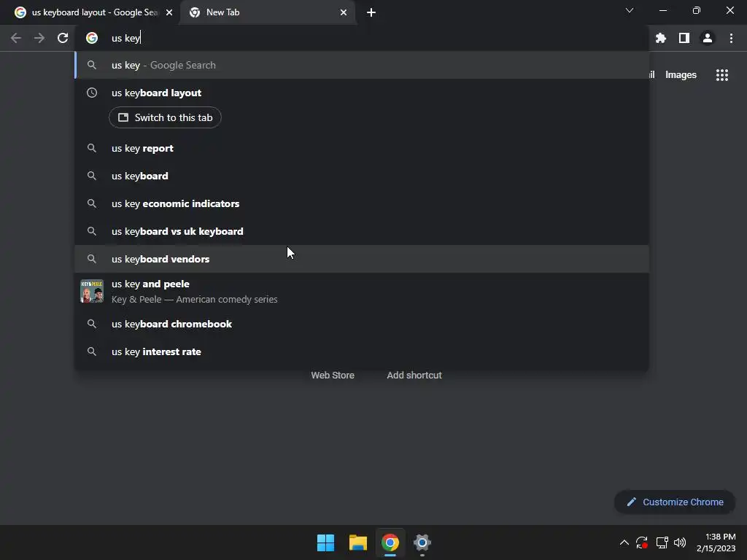
Task: Open Customize Chrome button
Action: (675, 502)
